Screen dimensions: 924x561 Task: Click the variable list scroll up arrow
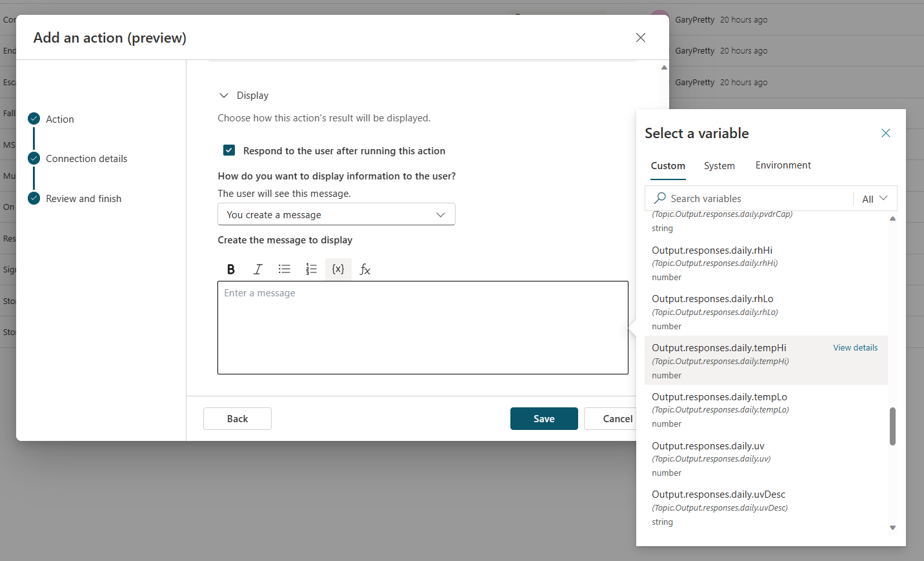[892, 218]
